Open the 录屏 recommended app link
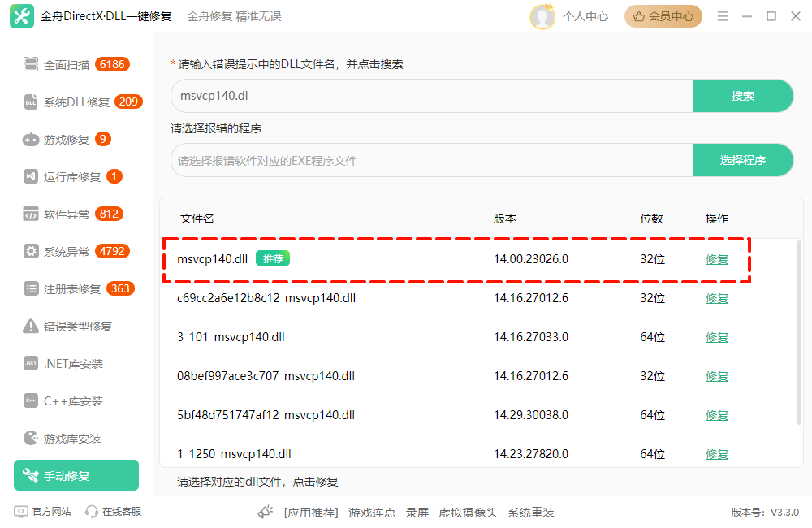812x528 pixels. click(417, 513)
